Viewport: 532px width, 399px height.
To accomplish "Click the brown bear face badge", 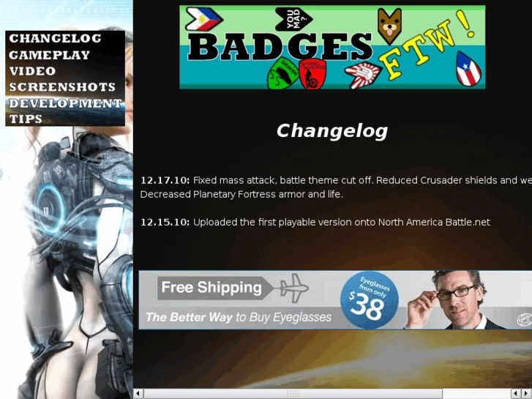I will [389, 26].
